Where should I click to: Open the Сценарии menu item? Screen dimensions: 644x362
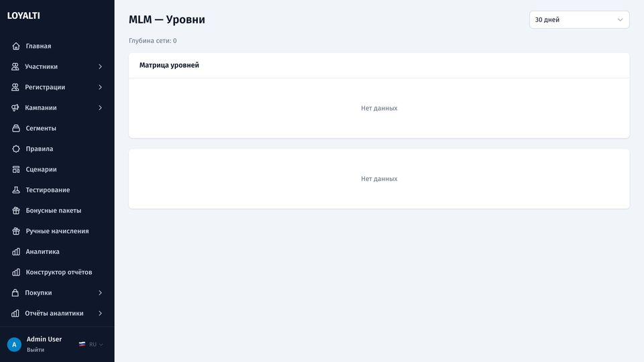point(57,169)
